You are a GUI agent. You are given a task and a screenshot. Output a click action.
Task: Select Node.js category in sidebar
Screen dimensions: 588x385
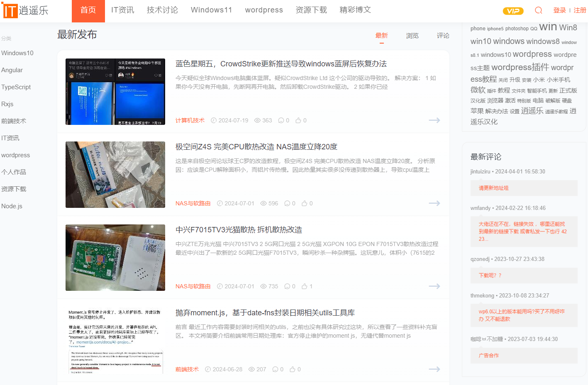pos(12,206)
